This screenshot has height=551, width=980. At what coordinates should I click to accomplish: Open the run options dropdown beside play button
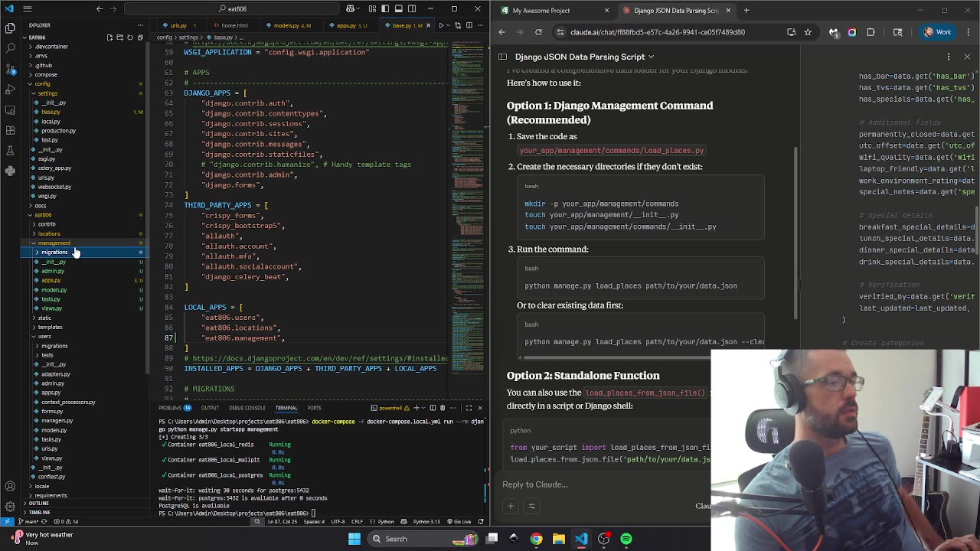point(448,25)
